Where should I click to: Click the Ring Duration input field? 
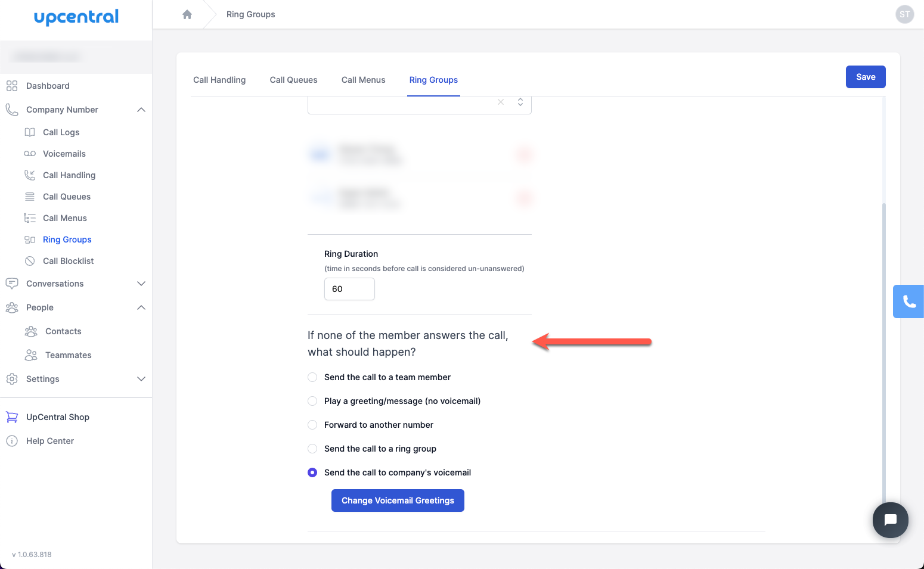pyautogui.click(x=349, y=289)
